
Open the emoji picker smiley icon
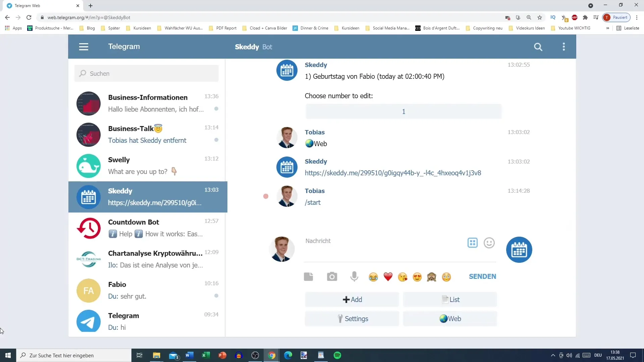[489, 243]
